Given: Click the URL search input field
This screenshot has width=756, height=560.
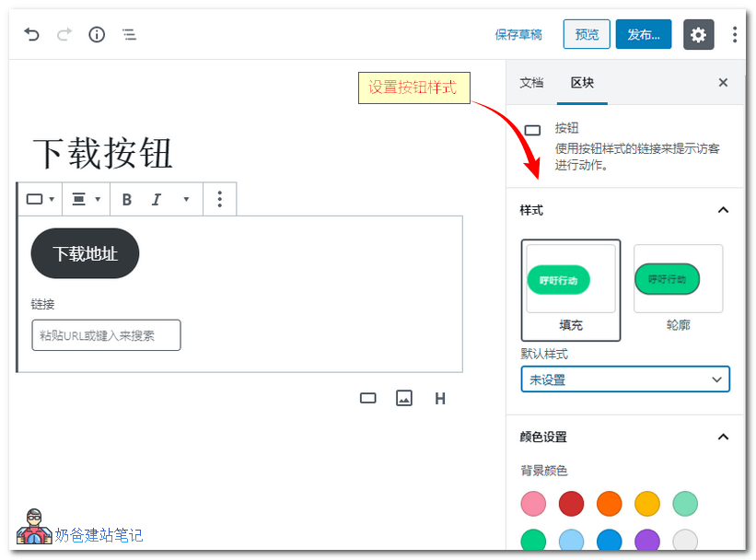Looking at the screenshot, I should (x=105, y=334).
